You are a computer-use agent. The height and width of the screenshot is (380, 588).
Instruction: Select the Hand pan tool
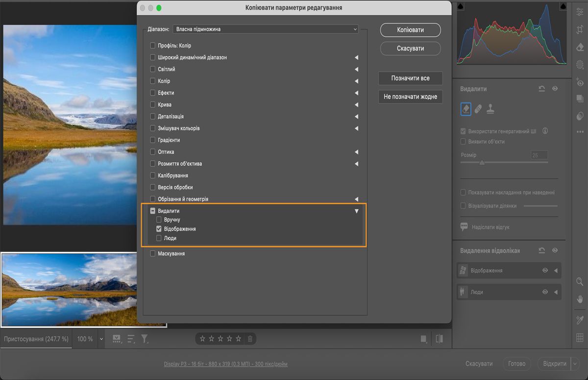[580, 299]
